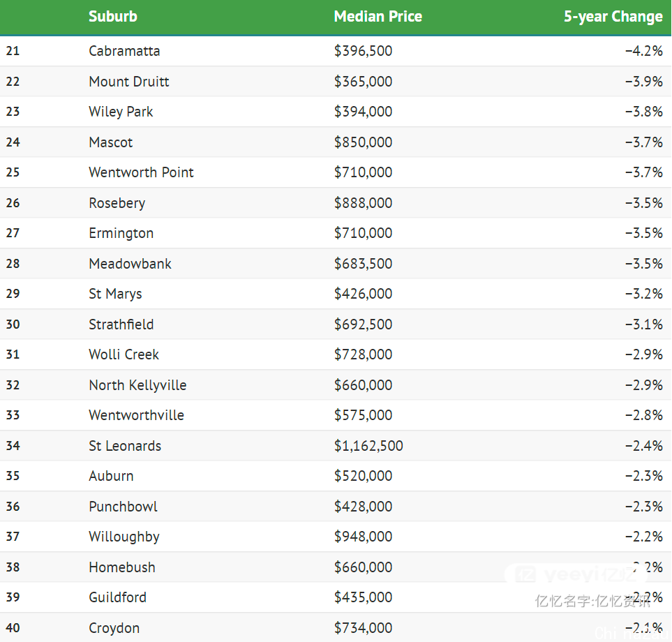This screenshot has height=642, width=672.
Task: Select the Cabramatta suburb name
Action: pos(124,51)
